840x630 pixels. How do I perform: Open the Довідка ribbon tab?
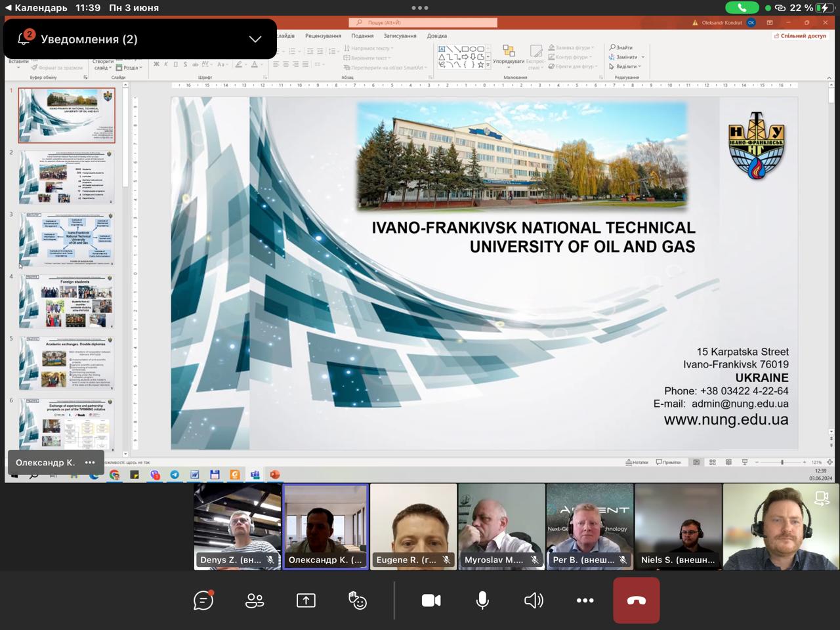436,35
